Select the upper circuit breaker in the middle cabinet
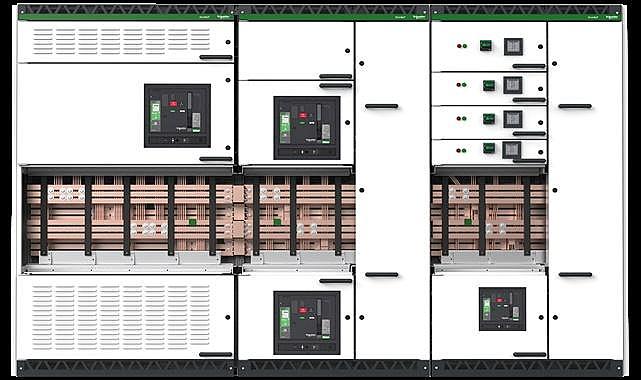Viewport: 641px width, 380px height. (307, 128)
